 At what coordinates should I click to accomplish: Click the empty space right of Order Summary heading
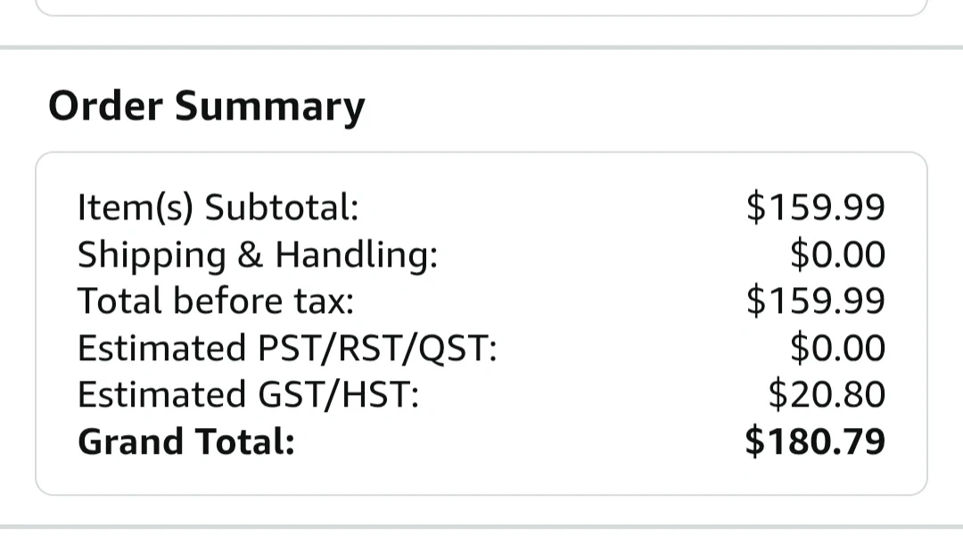642,106
